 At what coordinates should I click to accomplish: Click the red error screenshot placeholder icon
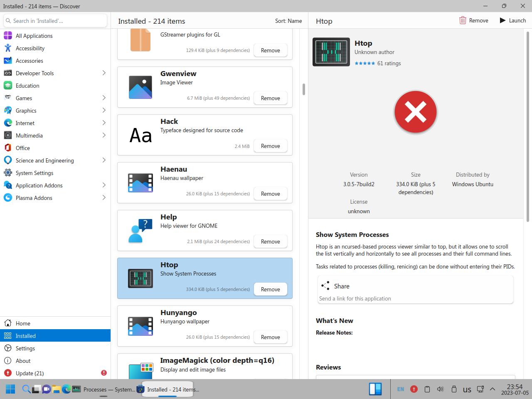click(x=416, y=112)
